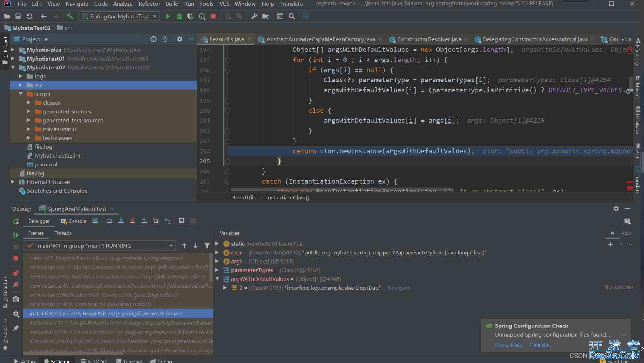
Task: Expand the Mybatis-plus project node
Action: click(13, 50)
